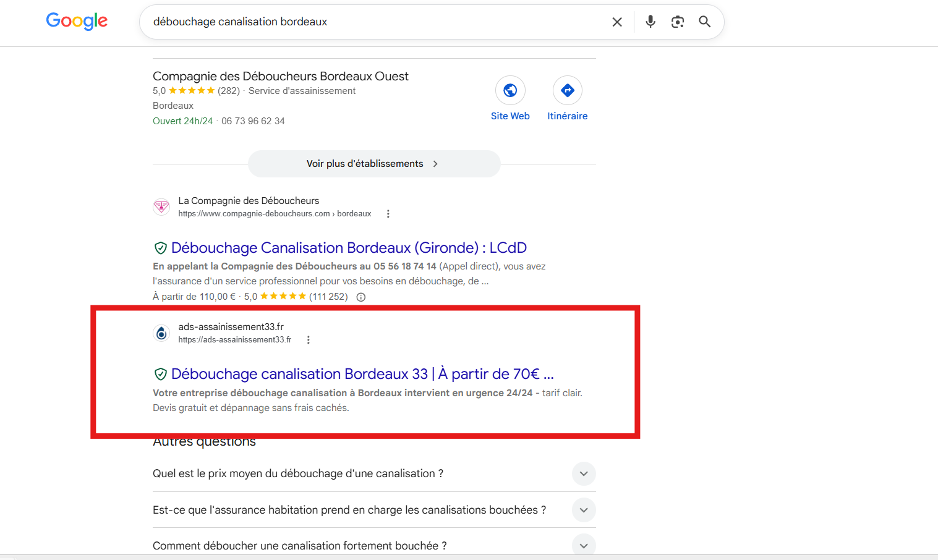The height and width of the screenshot is (560, 938).
Task: Open search by image camera icon
Action: click(678, 22)
